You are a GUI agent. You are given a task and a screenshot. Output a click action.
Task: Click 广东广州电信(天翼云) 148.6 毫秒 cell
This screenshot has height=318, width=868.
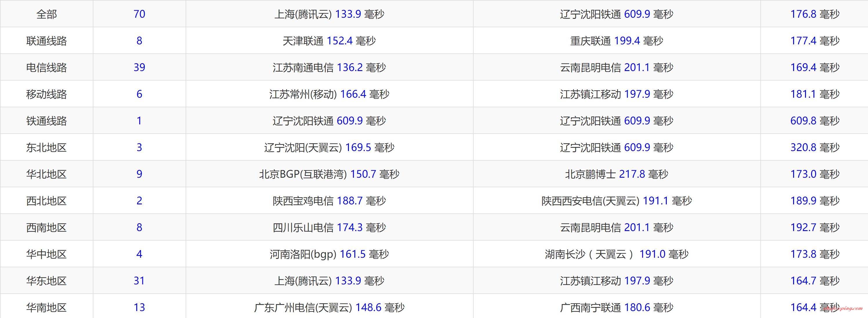click(329, 307)
